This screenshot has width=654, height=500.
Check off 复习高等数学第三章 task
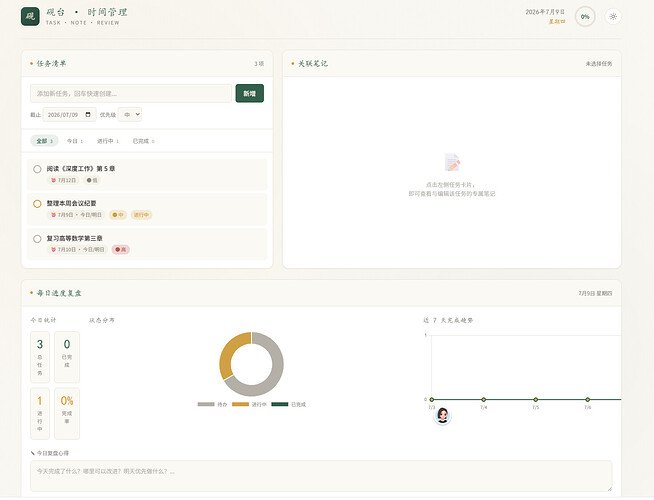[x=37, y=239]
